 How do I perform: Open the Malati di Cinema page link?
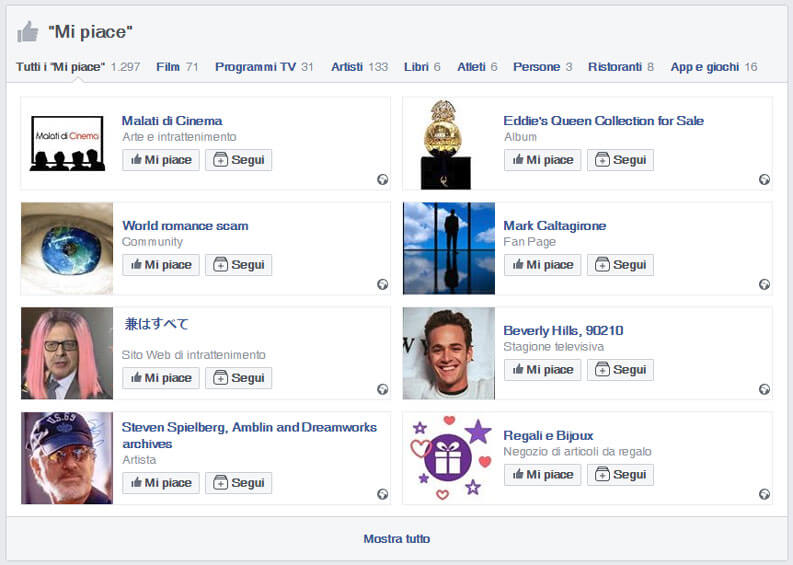click(172, 121)
